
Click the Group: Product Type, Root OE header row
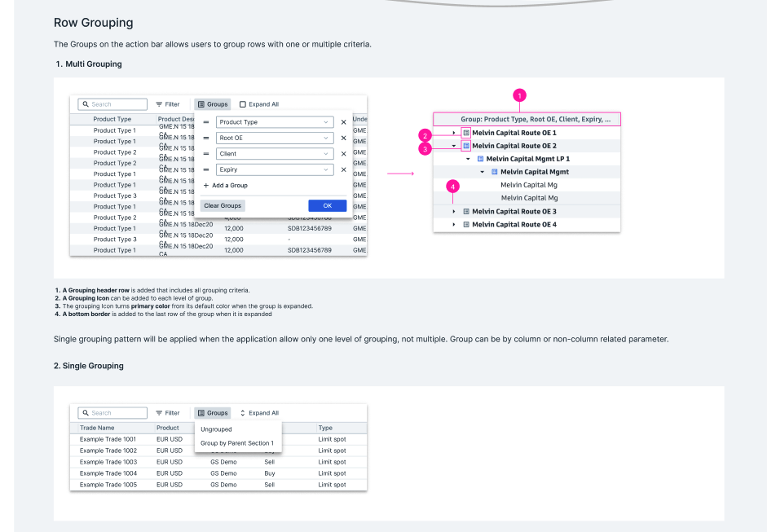(x=527, y=119)
